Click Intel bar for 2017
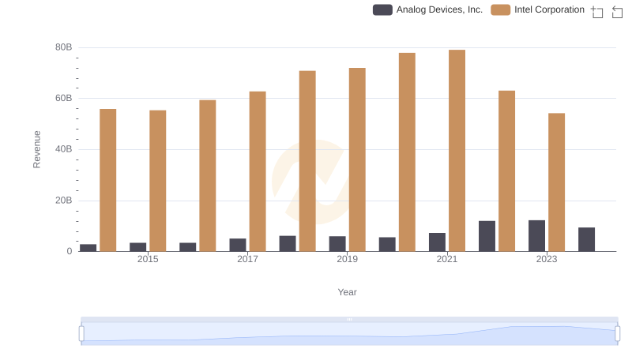The width and height of the screenshot is (632, 364). [x=258, y=171]
